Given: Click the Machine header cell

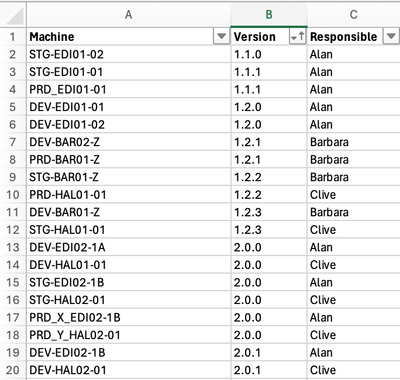Looking at the screenshot, I should click(129, 37).
